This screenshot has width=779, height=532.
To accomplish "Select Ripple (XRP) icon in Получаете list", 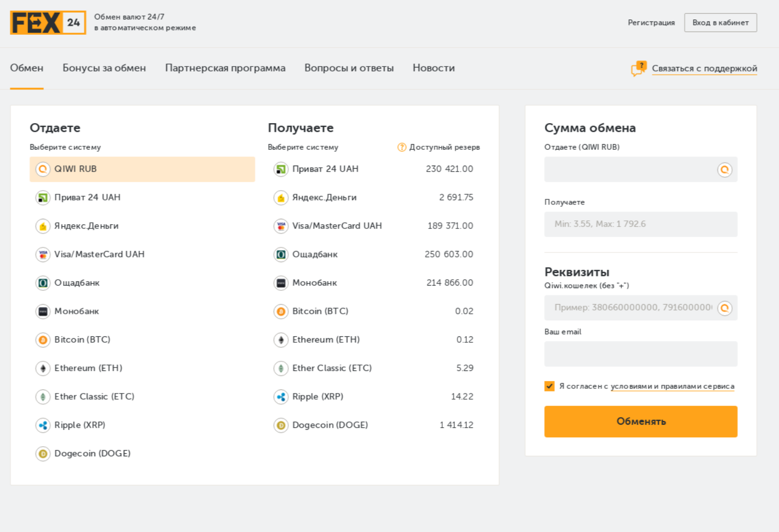I will click(x=281, y=397).
